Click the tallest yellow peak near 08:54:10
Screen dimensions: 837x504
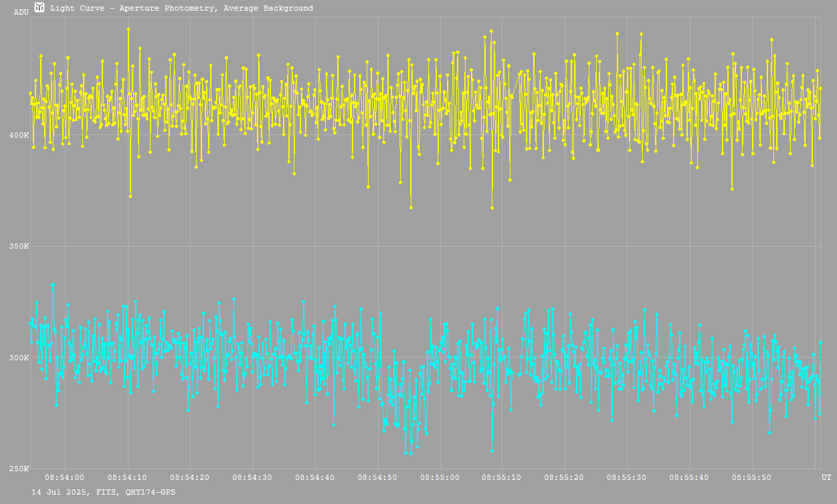tap(128, 29)
